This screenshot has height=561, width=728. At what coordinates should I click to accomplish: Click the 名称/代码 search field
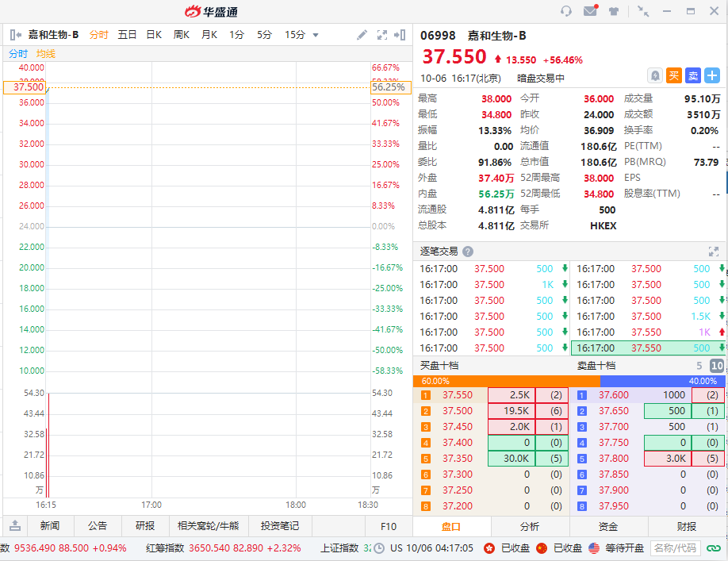click(675, 548)
